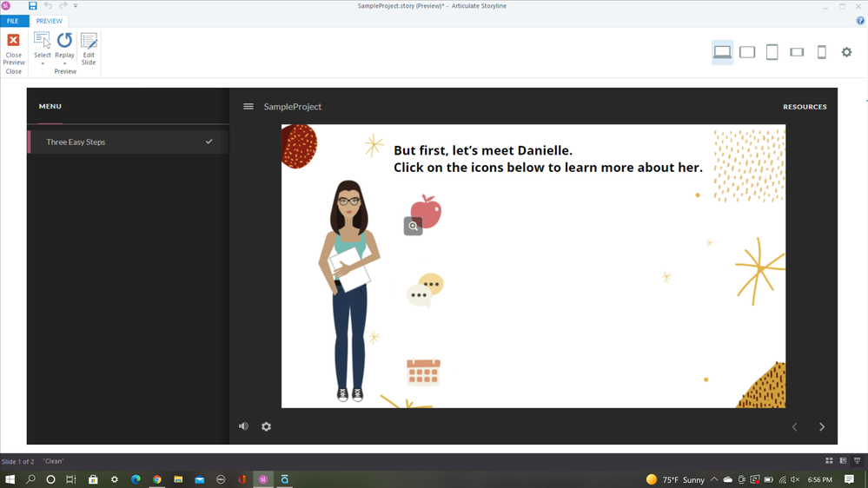Image resolution: width=868 pixels, height=488 pixels.
Task: Go to next slide with right arrow
Action: pyautogui.click(x=822, y=426)
